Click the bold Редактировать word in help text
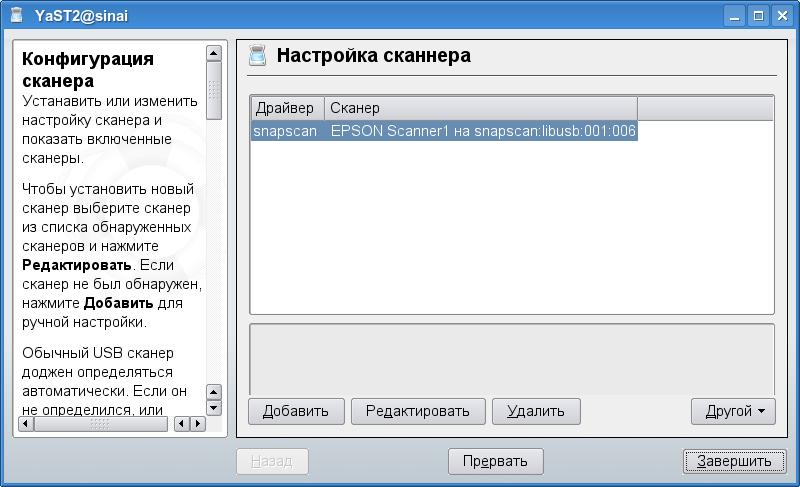This screenshot has height=487, width=800. point(77,265)
